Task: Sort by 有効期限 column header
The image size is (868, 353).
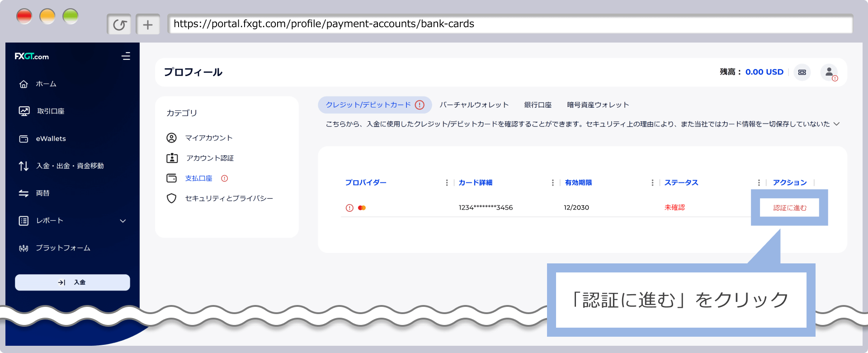Action: tap(579, 183)
